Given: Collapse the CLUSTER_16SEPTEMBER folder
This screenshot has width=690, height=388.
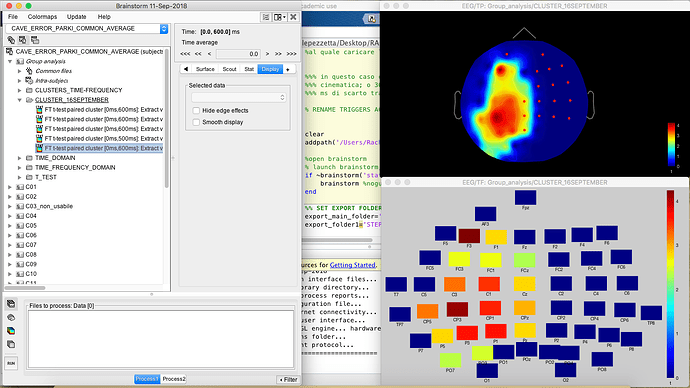Looking at the screenshot, I should 19,100.
